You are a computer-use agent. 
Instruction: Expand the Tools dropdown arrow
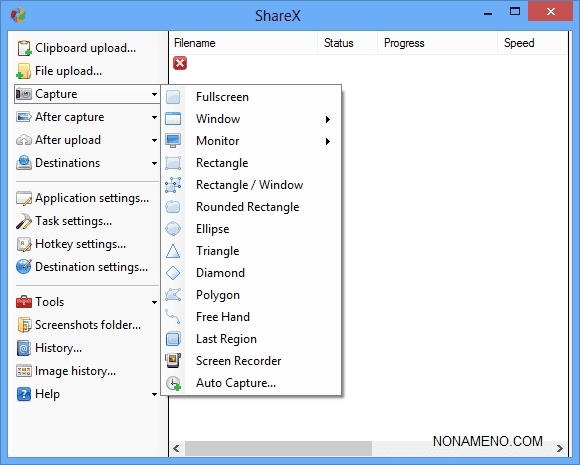click(154, 302)
